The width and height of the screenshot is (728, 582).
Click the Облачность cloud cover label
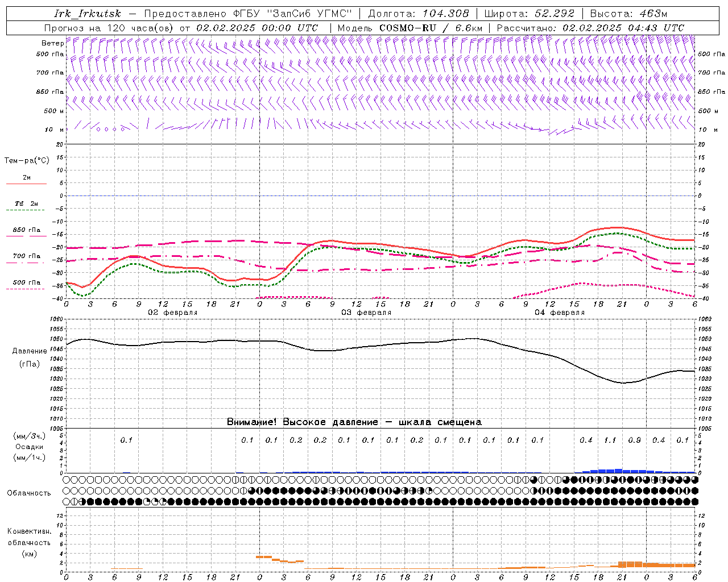pyautogui.click(x=29, y=493)
